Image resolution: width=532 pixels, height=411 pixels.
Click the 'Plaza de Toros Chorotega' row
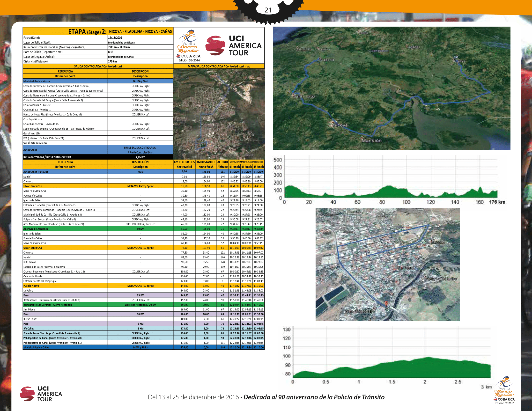144,333
